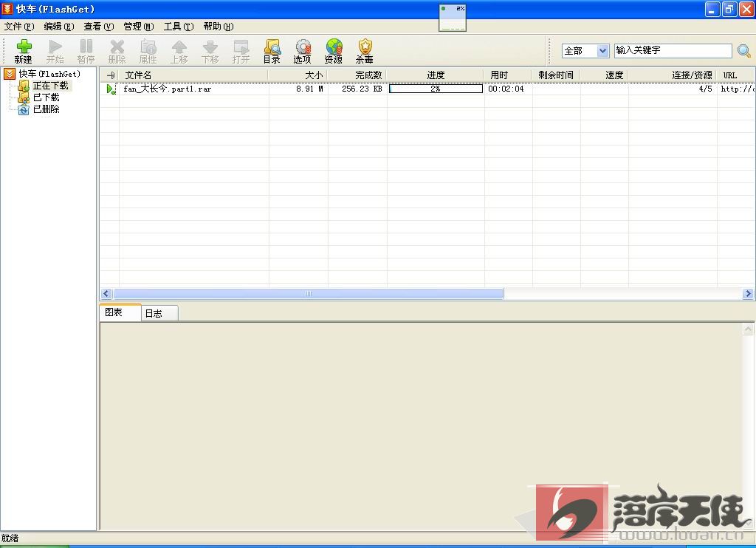Click the completed value 256.23 KB
Image resolution: width=756 pixels, height=548 pixels.
click(362, 89)
